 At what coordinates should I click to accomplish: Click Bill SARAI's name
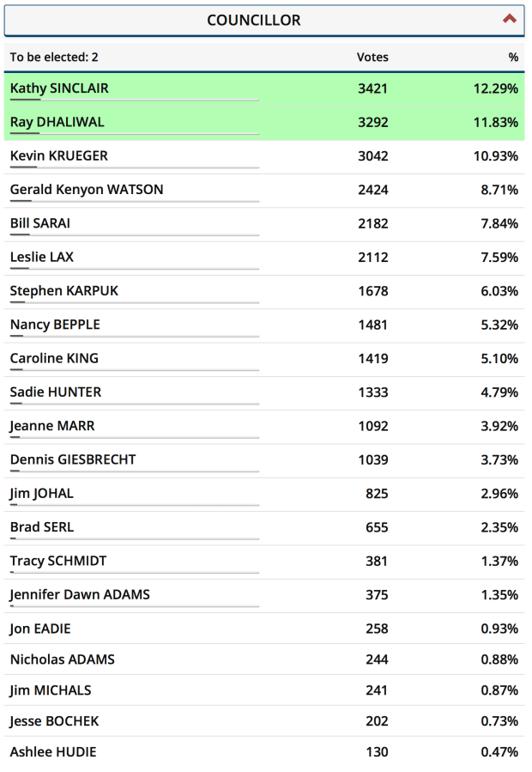(x=39, y=223)
